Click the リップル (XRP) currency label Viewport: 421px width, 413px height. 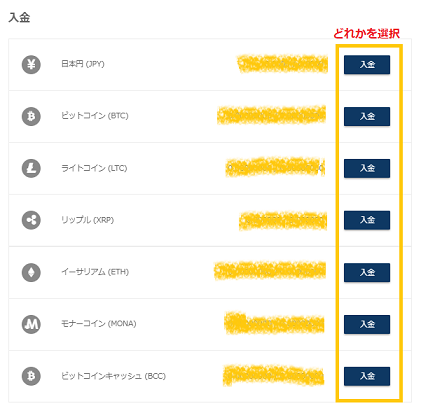click(x=87, y=220)
